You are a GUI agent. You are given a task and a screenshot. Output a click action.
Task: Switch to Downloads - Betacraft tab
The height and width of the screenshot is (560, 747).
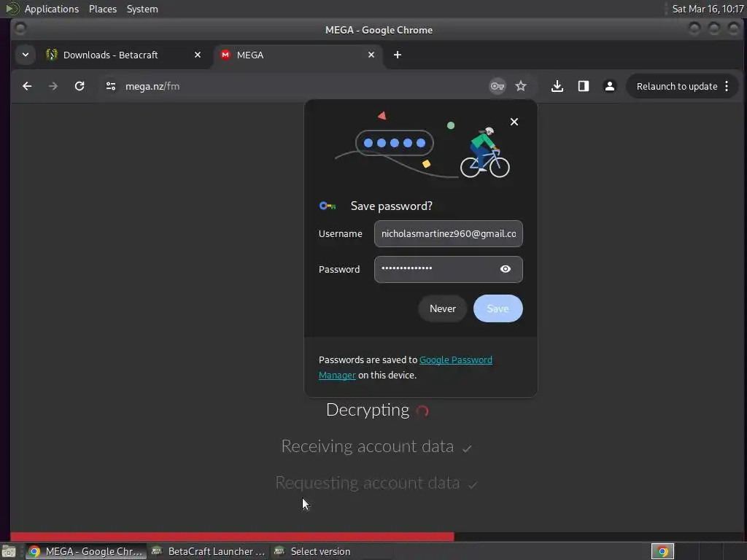(x=124, y=55)
